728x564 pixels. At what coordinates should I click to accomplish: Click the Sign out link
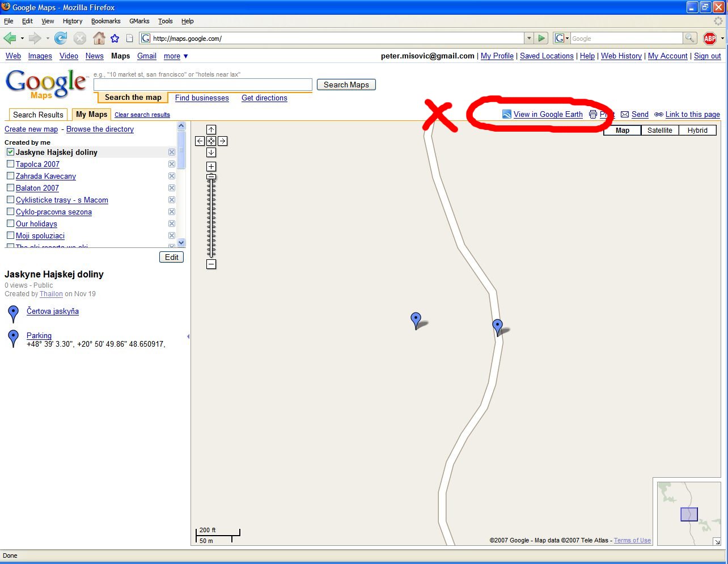tap(708, 56)
